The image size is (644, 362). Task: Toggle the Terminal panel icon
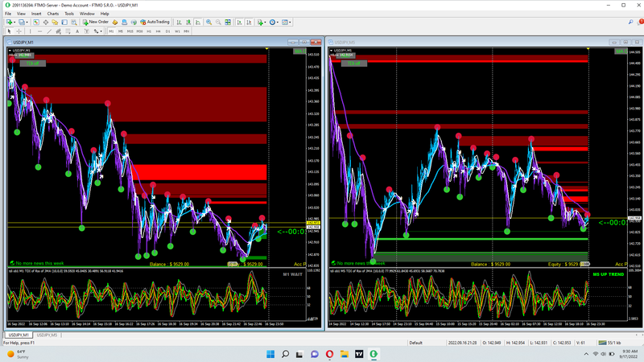[x=64, y=23]
